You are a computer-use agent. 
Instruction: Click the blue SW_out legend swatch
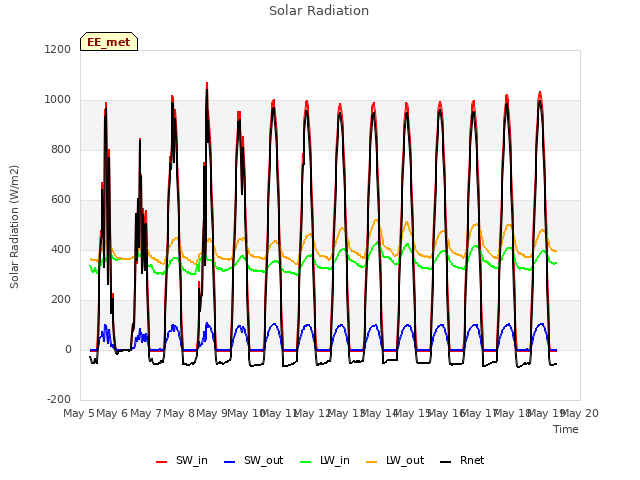coord(230,462)
